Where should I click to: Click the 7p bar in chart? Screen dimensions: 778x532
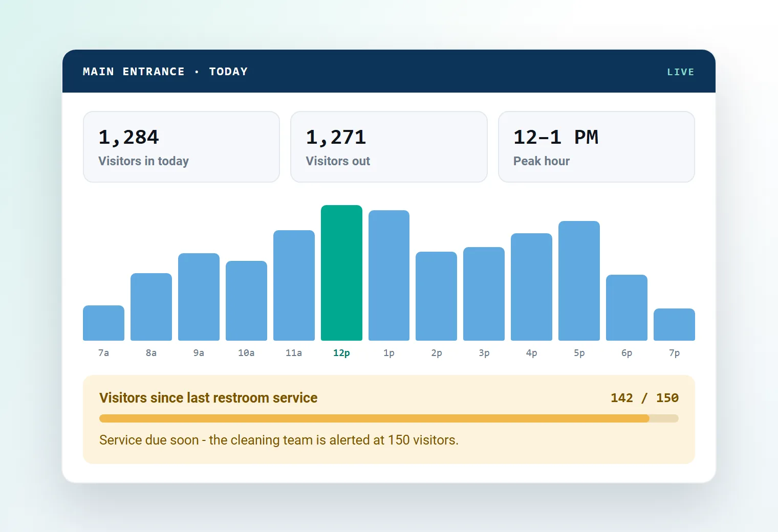[x=674, y=324]
